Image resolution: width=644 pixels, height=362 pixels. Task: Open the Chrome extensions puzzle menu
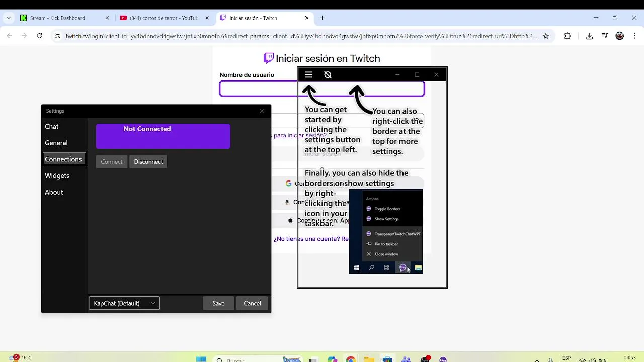click(x=567, y=36)
